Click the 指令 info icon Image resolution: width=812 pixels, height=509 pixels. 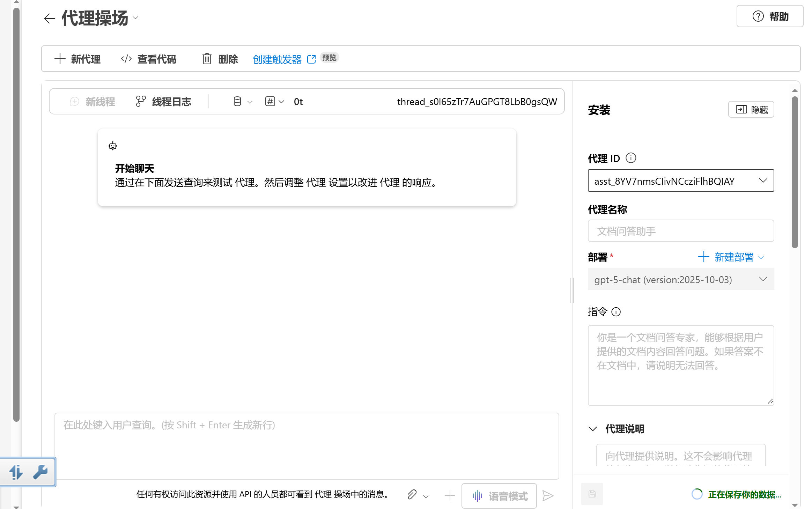[616, 312]
